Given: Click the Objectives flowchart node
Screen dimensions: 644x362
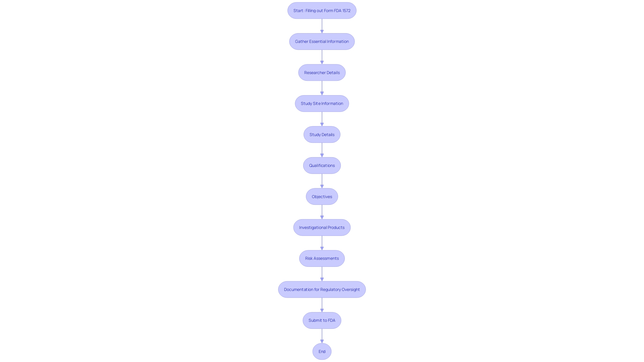Looking at the screenshot, I should pyautogui.click(x=322, y=196).
